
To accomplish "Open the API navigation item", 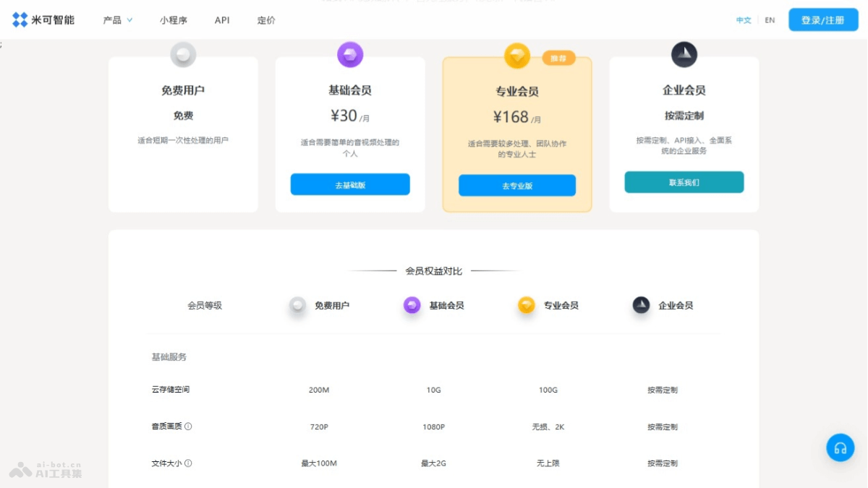I will coord(221,20).
